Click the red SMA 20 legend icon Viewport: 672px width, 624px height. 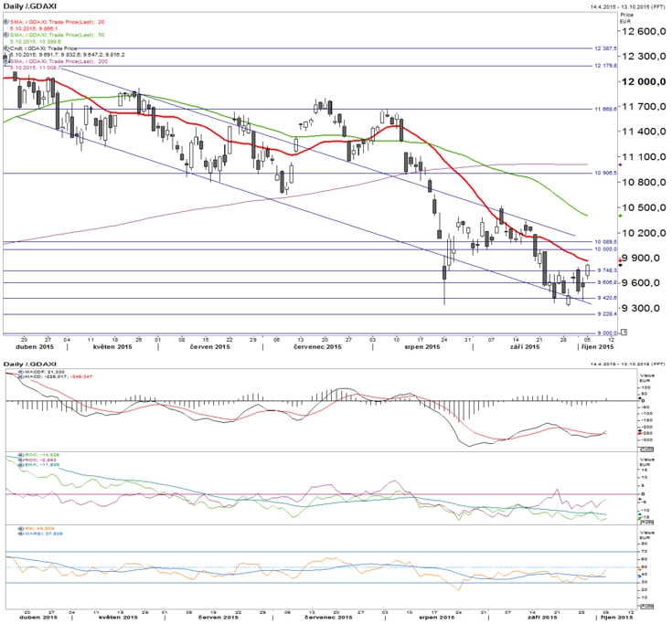point(6,22)
